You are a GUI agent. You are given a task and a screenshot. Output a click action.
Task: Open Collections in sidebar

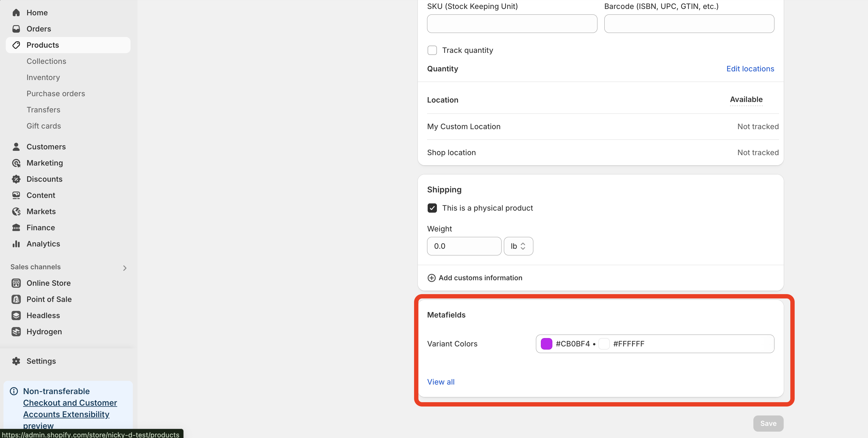coord(46,61)
